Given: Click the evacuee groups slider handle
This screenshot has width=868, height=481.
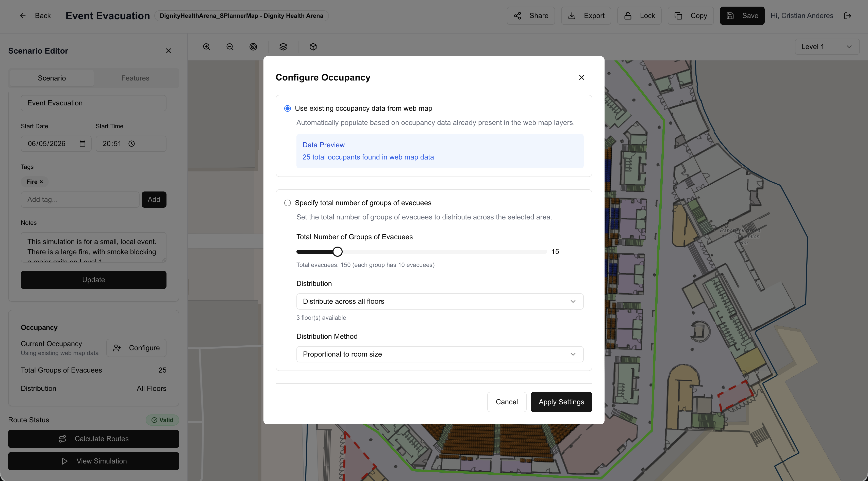Looking at the screenshot, I should pyautogui.click(x=337, y=251).
